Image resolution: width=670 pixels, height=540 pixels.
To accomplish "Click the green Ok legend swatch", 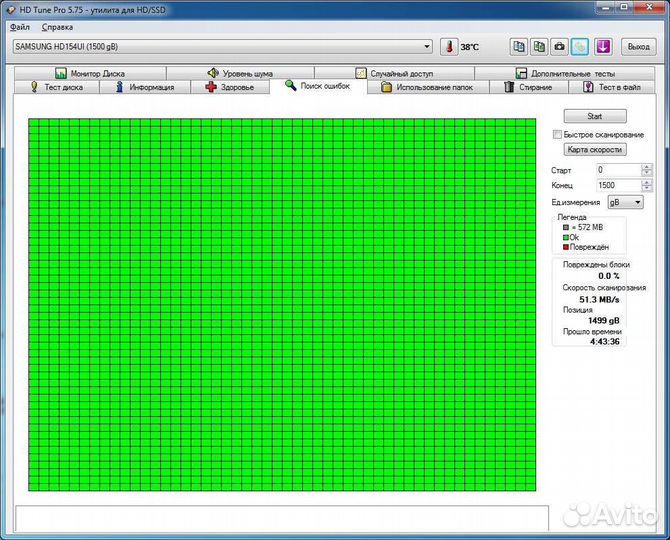I will (566, 238).
